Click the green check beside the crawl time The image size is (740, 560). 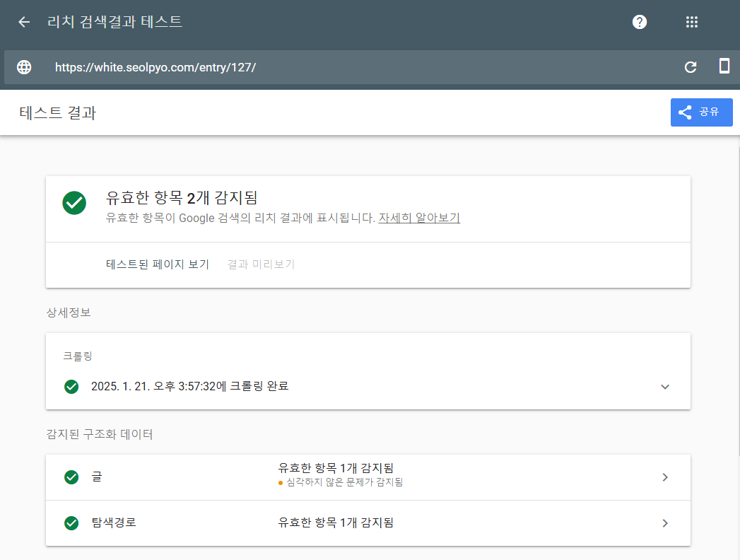pyautogui.click(x=71, y=386)
